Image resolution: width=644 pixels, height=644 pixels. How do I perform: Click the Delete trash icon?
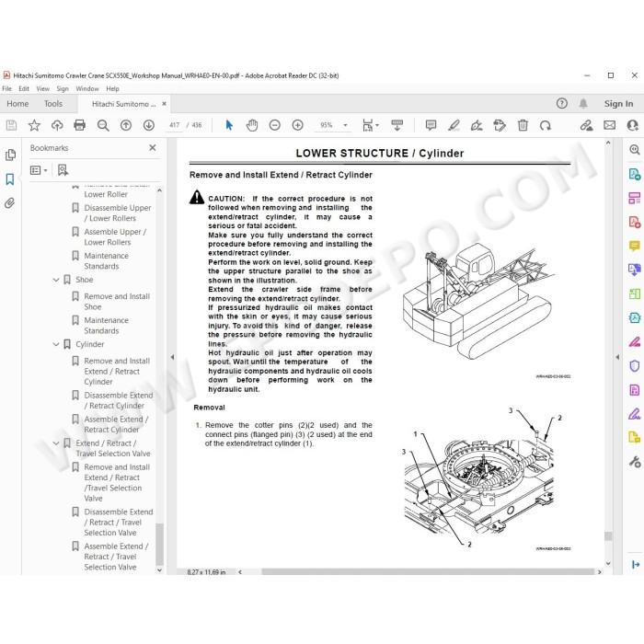pyautogui.click(x=523, y=125)
